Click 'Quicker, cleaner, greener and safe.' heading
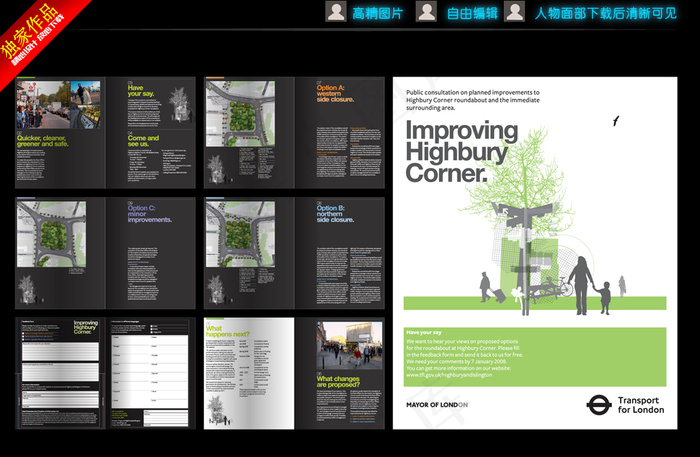The image size is (700, 457). pyautogui.click(x=42, y=141)
